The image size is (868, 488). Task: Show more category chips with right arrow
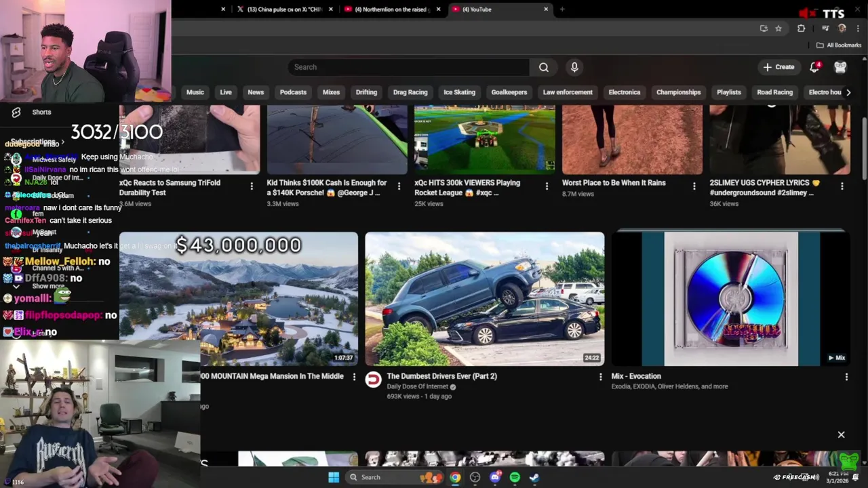coord(848,92)
